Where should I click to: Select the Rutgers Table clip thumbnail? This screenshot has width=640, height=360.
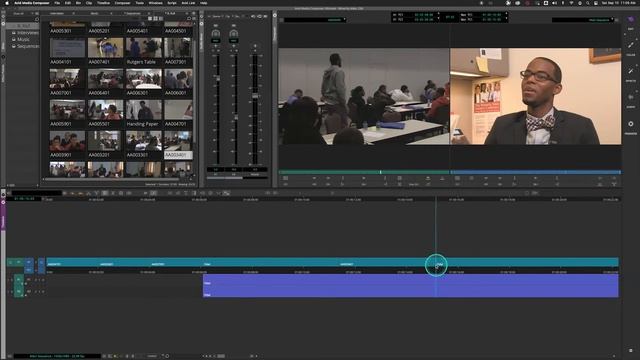[x=144, y=48]
